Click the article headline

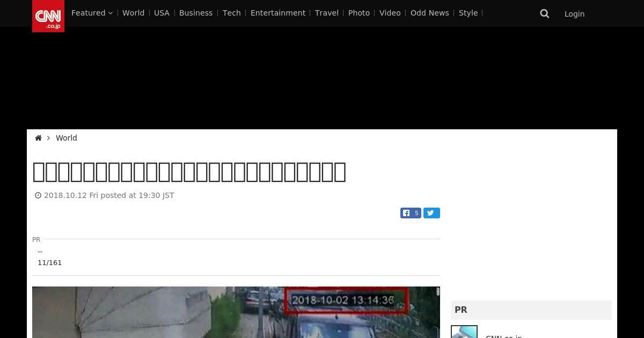pyautogui.click(x=189, y=172)
